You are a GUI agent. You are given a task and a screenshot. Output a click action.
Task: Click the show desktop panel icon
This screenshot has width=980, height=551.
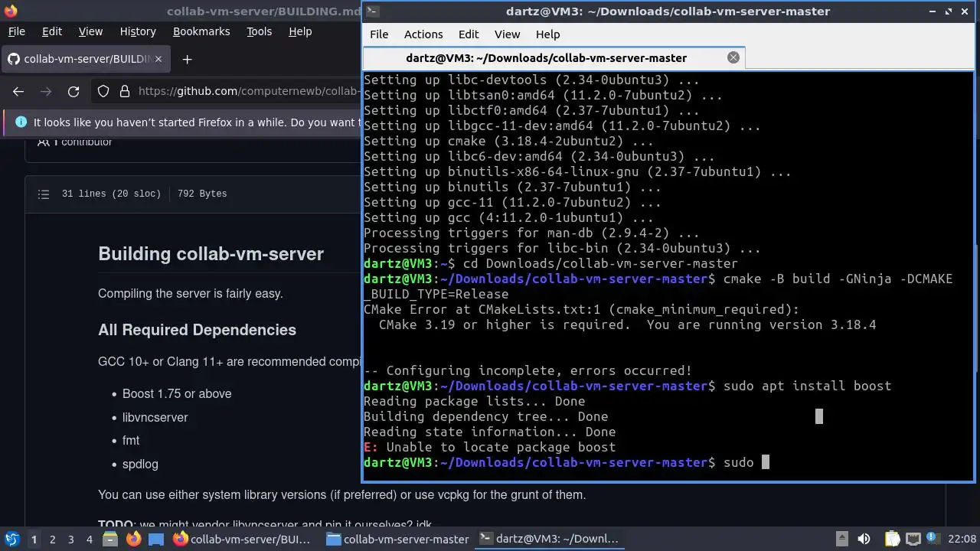pyautogui.click(x=156, y=540)
